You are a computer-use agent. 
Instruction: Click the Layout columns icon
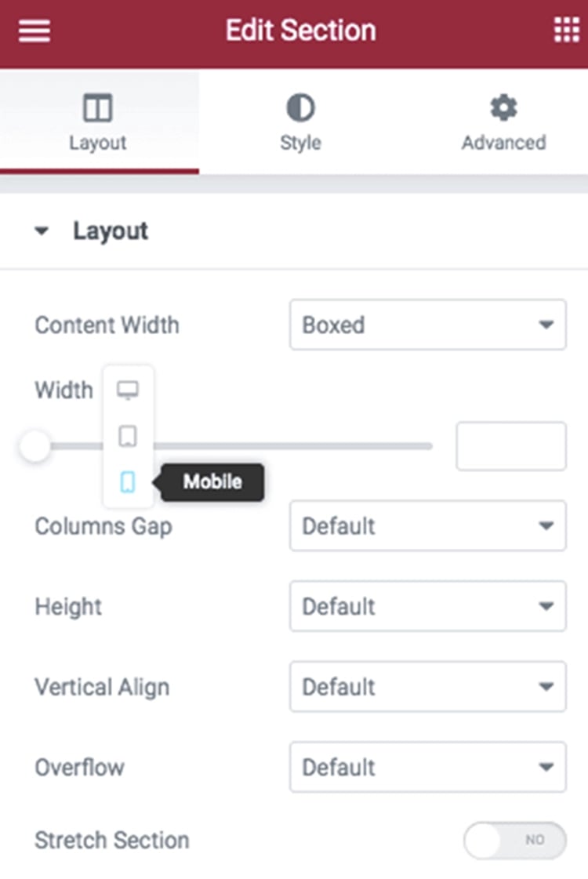click(97, 107)
